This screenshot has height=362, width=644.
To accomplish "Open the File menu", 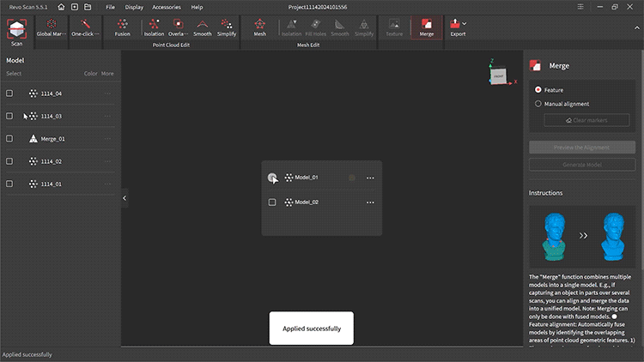I will tap(110, 7).
